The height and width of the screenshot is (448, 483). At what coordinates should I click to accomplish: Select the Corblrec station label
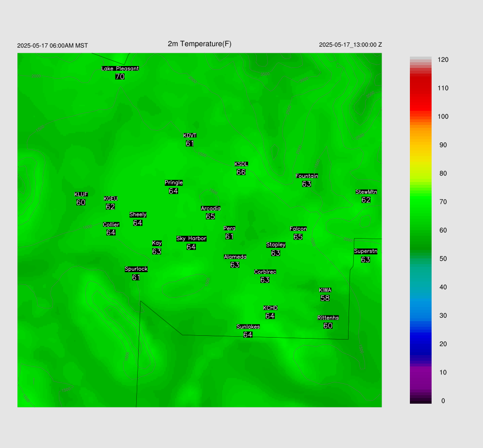coord(265,272)
